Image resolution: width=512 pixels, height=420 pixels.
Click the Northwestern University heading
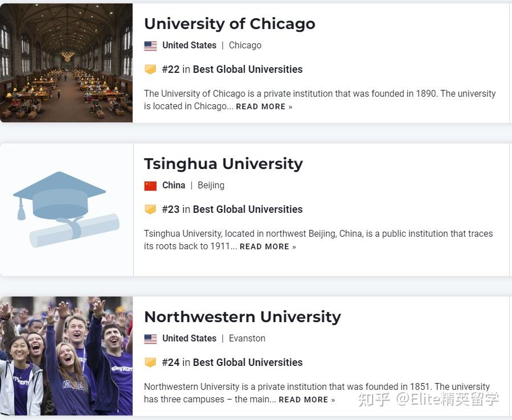(x=242, y=317)
